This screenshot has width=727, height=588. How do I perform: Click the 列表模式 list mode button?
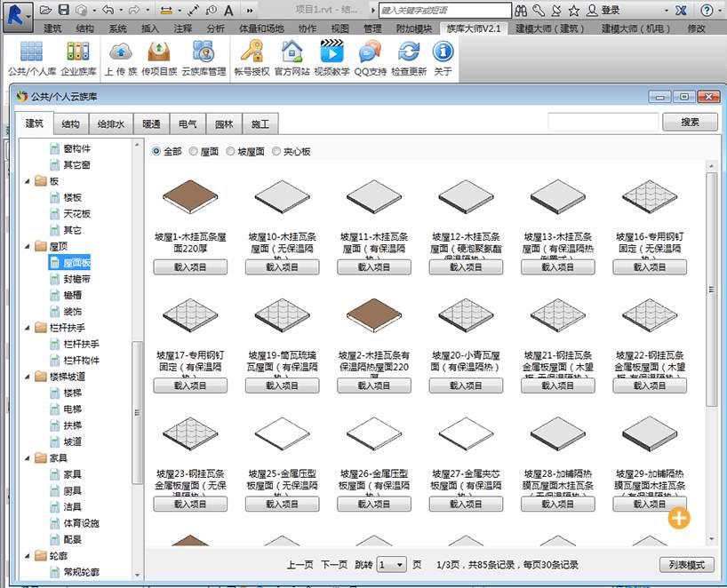(686, 565)
